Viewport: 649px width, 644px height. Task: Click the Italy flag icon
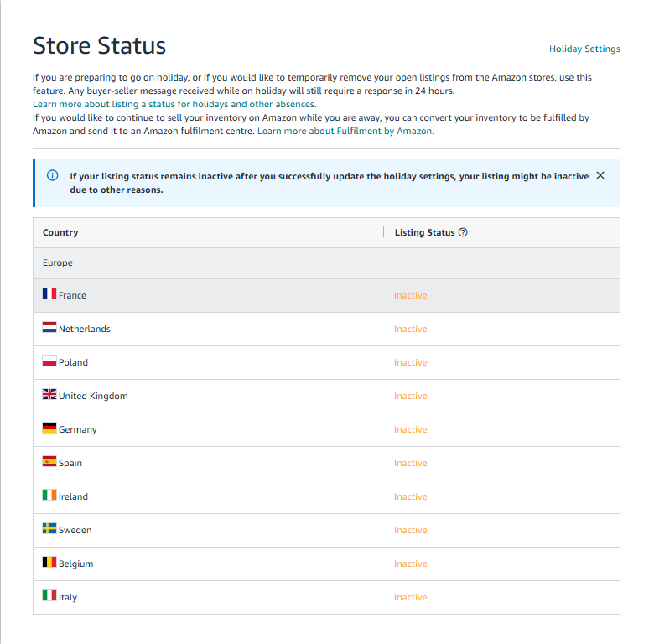point(49,595)
